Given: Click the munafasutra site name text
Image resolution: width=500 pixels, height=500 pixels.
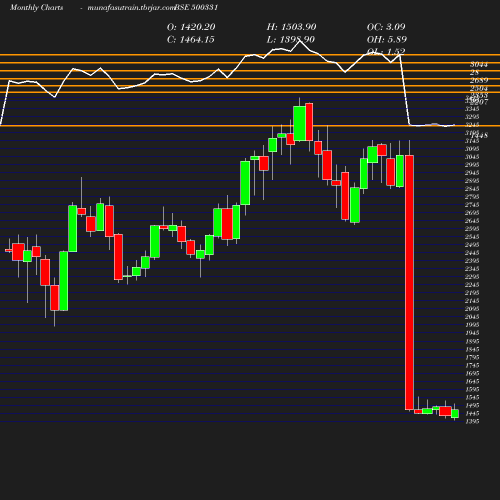Looking at the screenshot, I should 131,8.
